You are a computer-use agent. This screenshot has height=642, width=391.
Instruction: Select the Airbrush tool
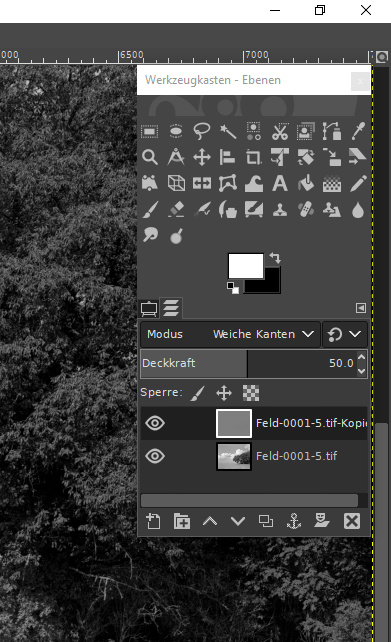coord(202,210)
